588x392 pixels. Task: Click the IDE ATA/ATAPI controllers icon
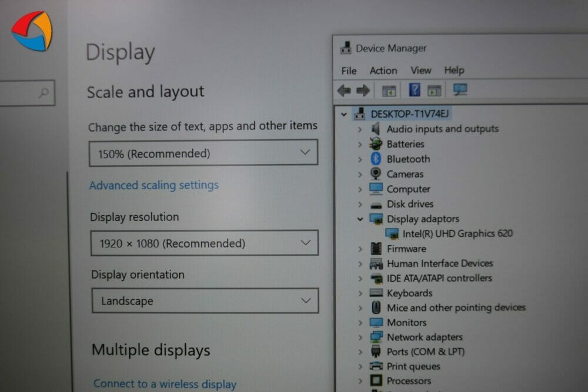(376, 279)
